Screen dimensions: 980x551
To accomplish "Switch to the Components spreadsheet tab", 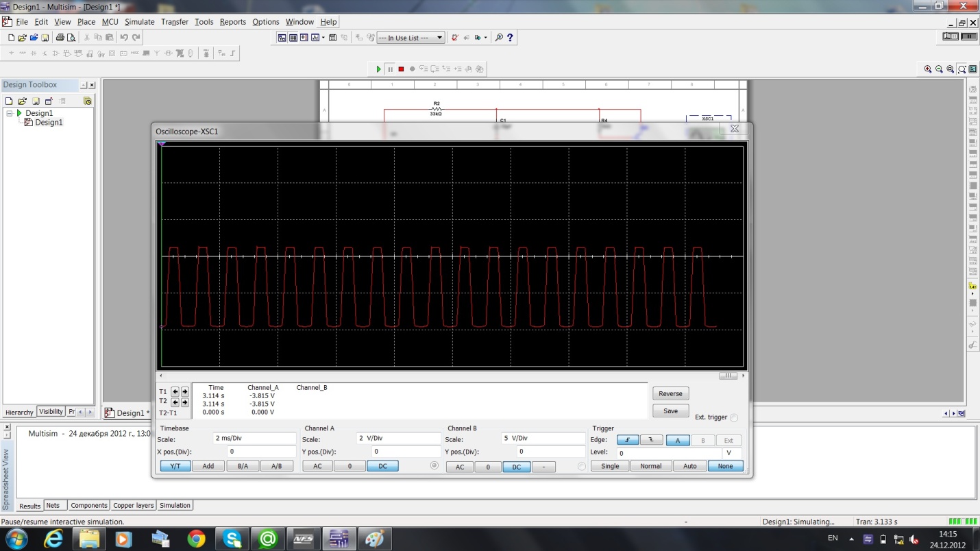I will [90, 505].
